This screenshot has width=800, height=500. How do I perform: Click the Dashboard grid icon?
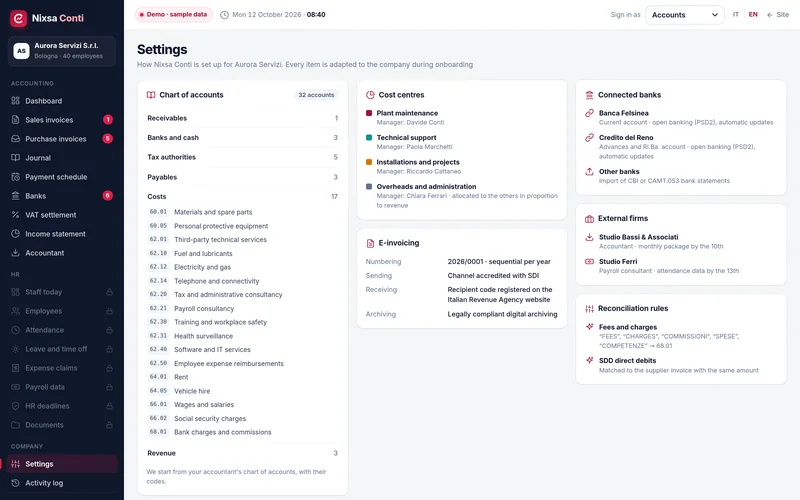pyautogui.click(x=15, y=101)
